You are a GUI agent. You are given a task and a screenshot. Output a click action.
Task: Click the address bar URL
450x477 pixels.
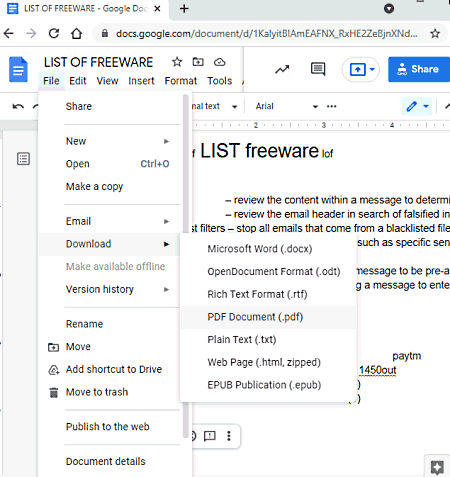point(267,33)
